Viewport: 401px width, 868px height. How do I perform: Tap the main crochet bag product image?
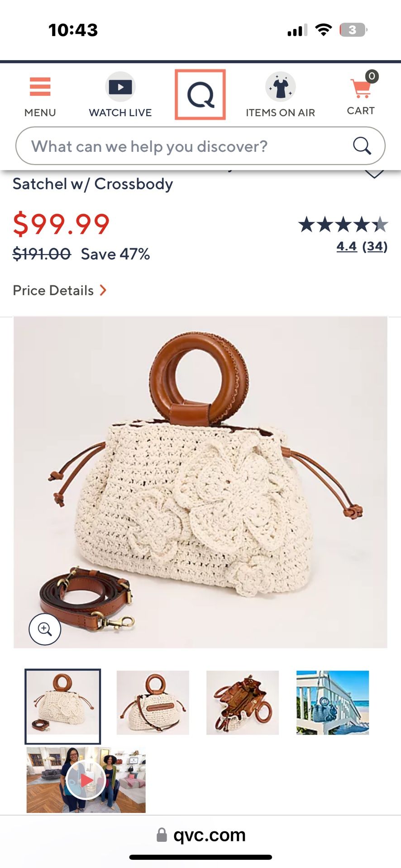point(200,482)
